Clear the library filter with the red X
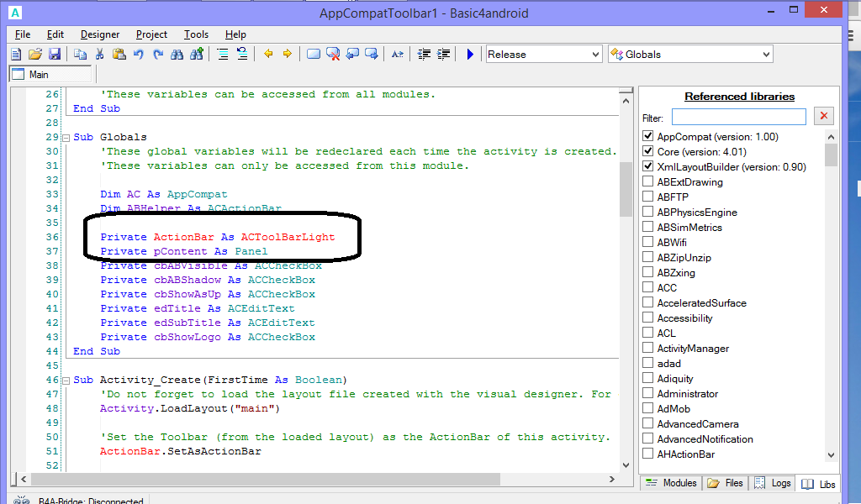Viewport: 861px width, 504px height. click(x=823, y=116)
